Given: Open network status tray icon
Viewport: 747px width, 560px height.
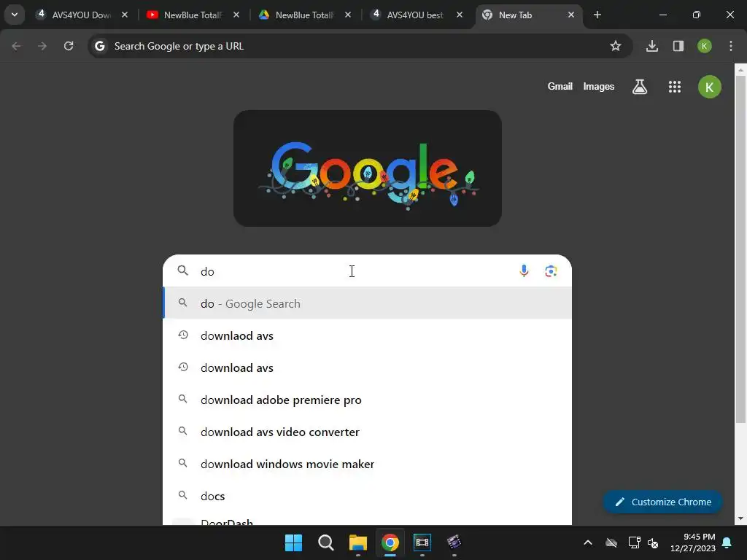Looking at the screenshot, I should pos(634,542).
